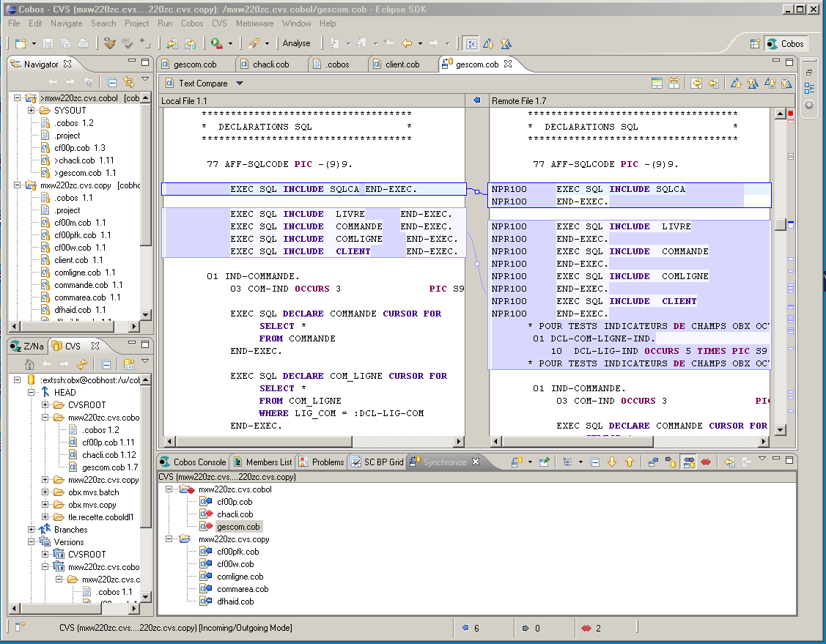Click the local file horizontal scrollbar thumb

click(263, 441)
